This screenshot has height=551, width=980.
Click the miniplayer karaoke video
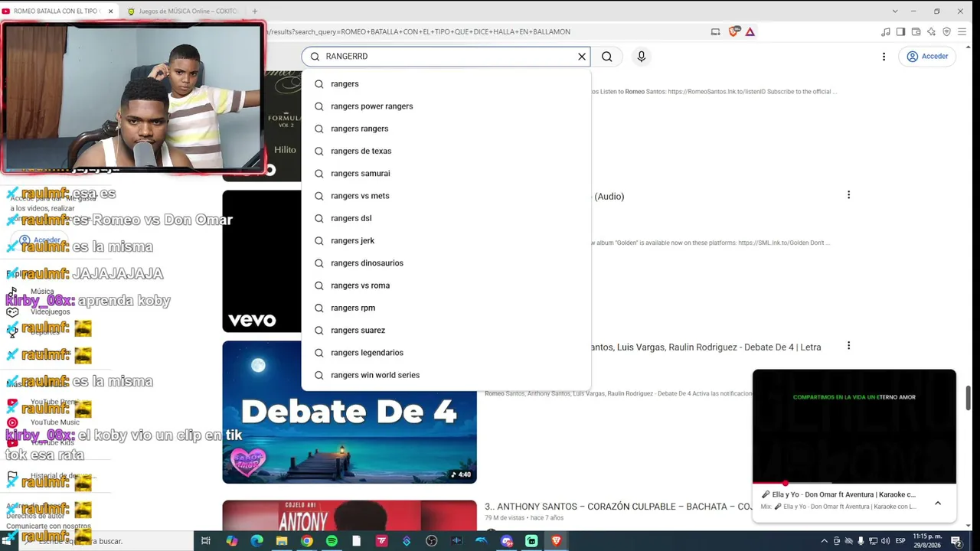(854, 426)
